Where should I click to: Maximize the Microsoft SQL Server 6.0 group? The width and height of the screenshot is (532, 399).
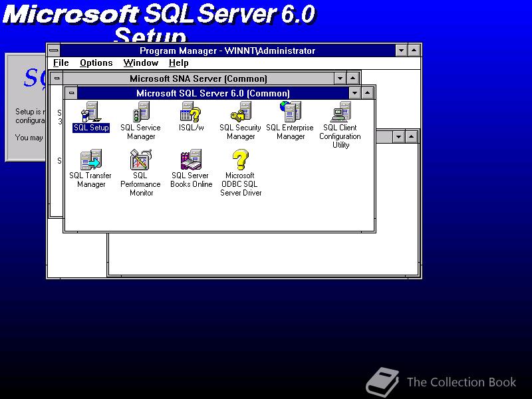point(368,93)
